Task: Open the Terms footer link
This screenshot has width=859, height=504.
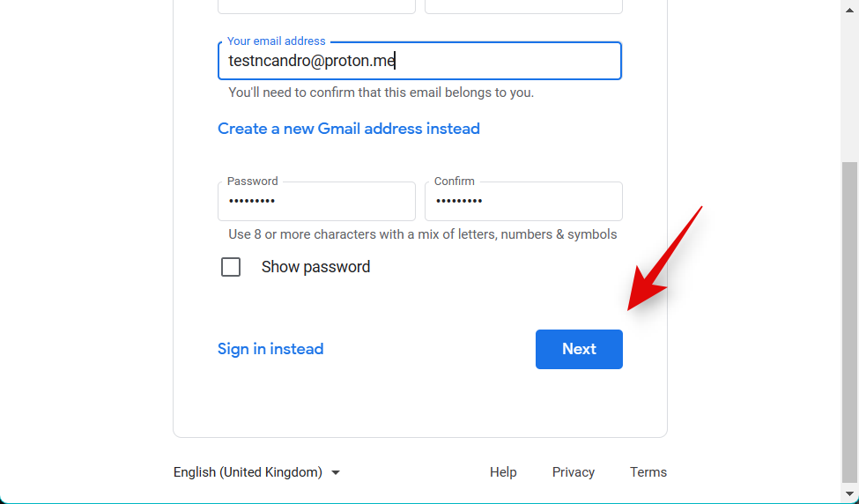Action: [x=648, y=472]
